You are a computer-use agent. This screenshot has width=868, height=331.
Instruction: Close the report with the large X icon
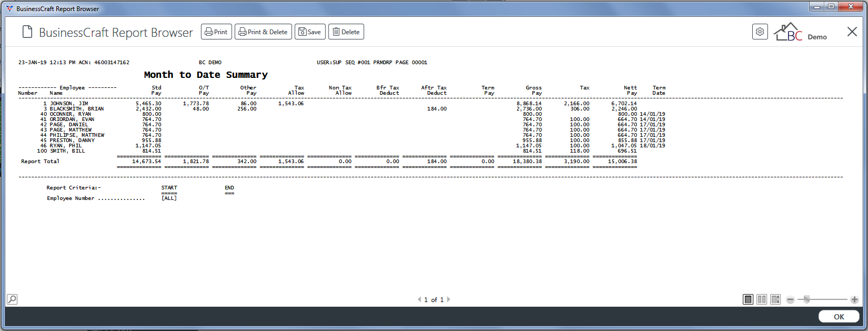click(852, 32)
